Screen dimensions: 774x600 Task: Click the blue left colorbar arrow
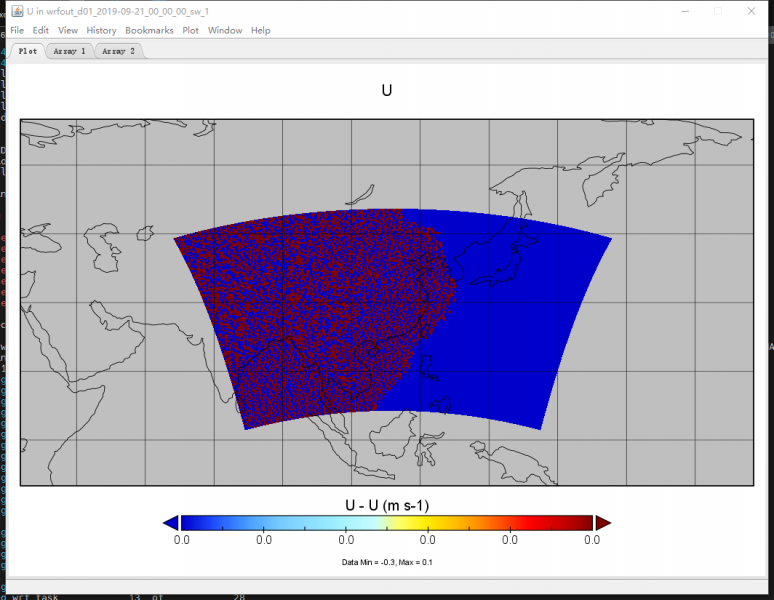(171, 522)
